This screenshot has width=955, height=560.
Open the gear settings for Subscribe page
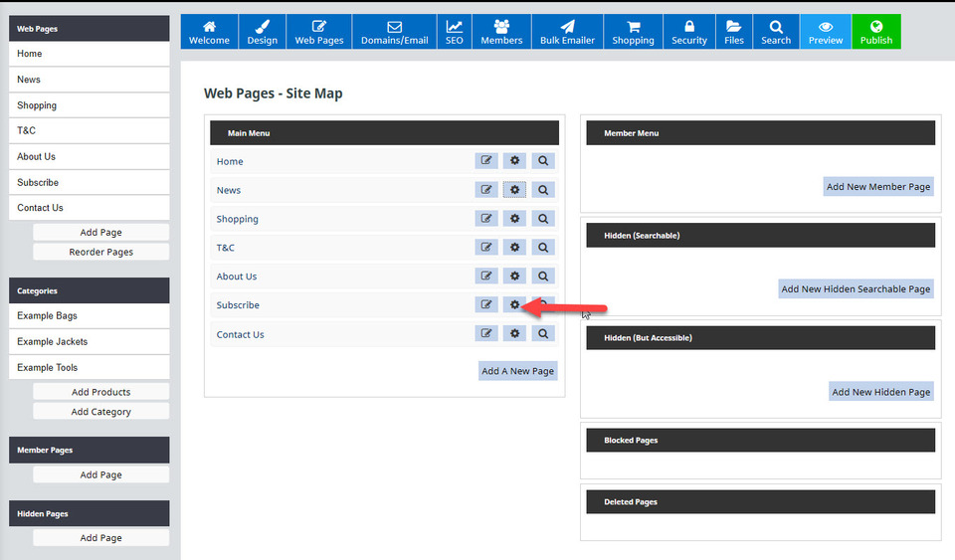[514, 305]
